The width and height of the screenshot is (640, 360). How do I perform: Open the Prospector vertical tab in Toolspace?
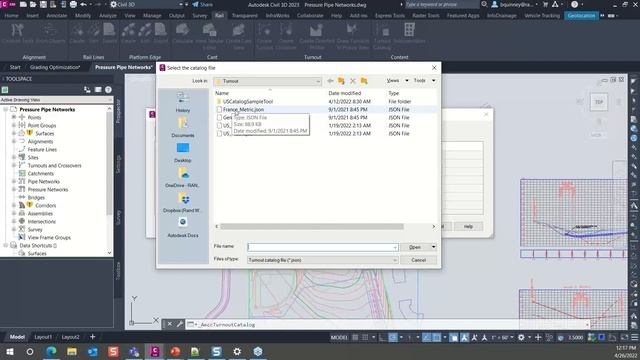[118, 111]
